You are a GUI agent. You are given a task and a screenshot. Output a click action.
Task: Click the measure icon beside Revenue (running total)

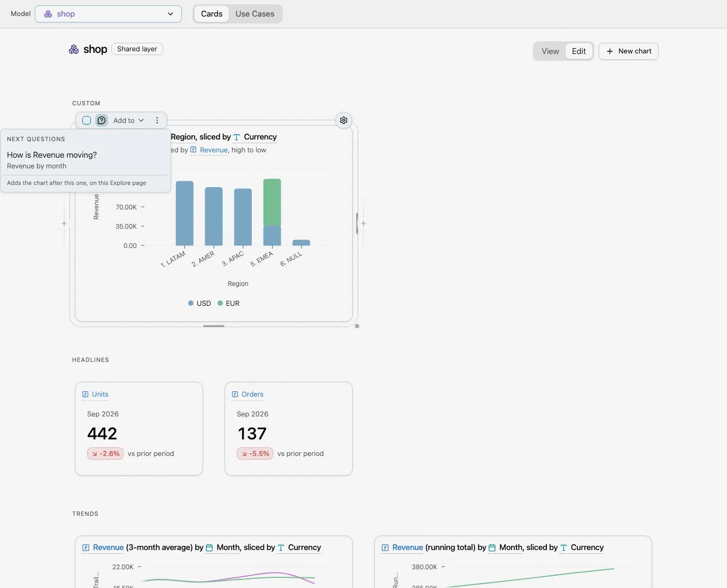point(385,548)
